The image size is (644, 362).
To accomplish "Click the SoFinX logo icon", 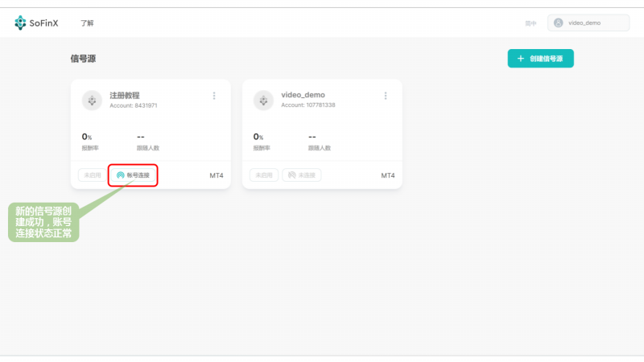I will coord(21,23).
